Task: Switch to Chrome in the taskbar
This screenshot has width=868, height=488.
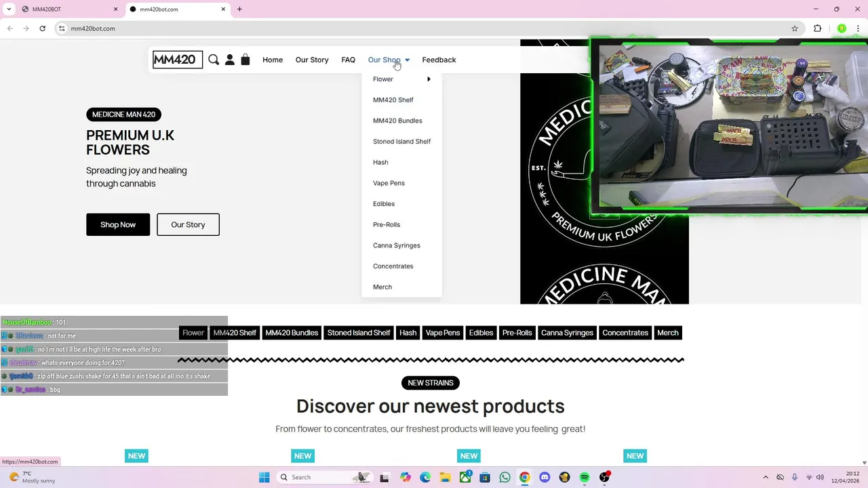Action: (x=524, y=477)
